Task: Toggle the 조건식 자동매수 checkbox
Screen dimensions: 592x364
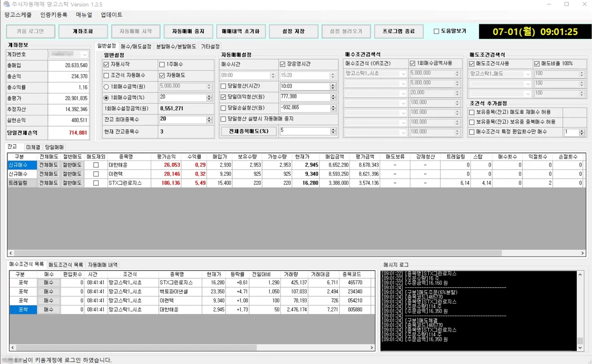Action: [x=106, y=76]
